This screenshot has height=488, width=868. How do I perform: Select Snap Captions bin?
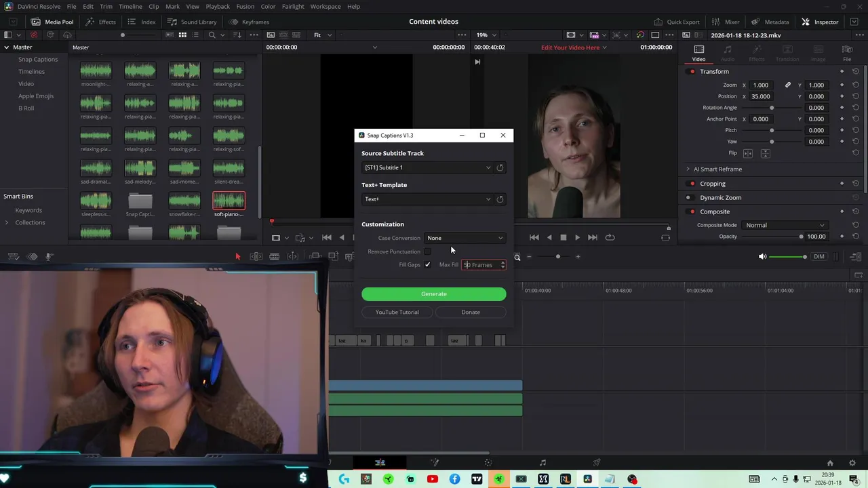[38, 59]
